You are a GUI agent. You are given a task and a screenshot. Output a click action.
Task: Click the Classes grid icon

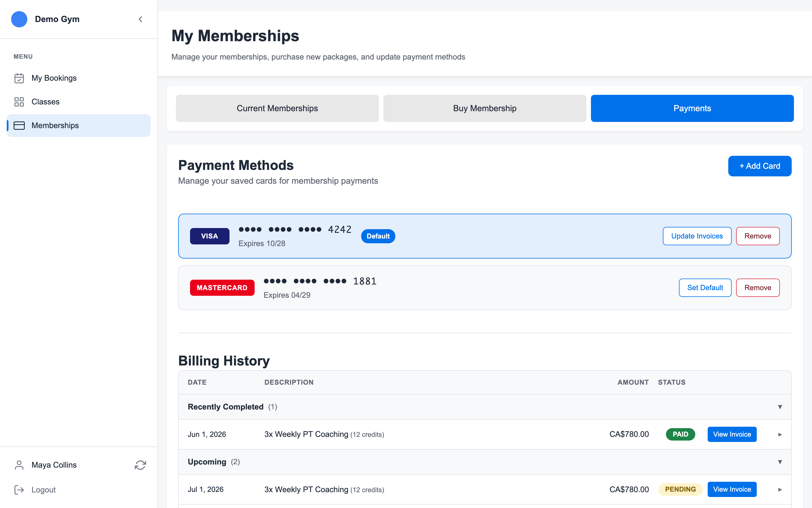click(x=19, y=102)
